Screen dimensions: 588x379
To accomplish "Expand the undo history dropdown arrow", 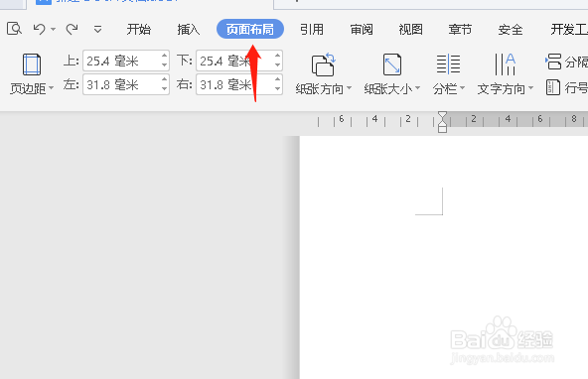I will coord(54,29).
